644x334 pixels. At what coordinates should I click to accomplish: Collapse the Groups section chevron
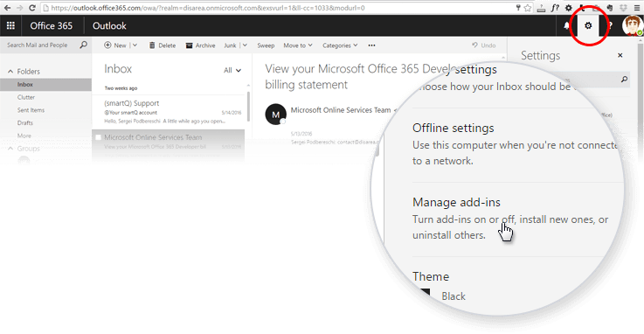click(10, 149)
